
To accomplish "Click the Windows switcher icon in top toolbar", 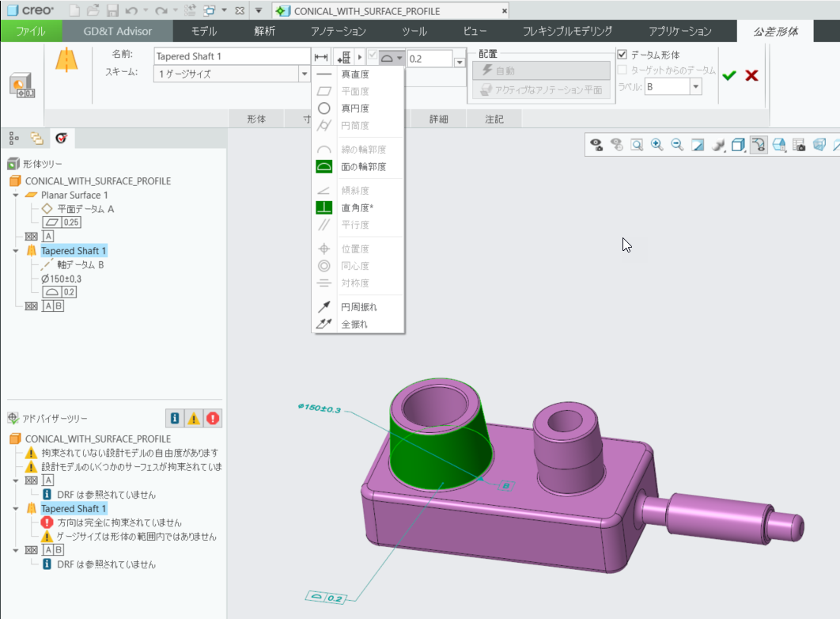I will point(210,11).
